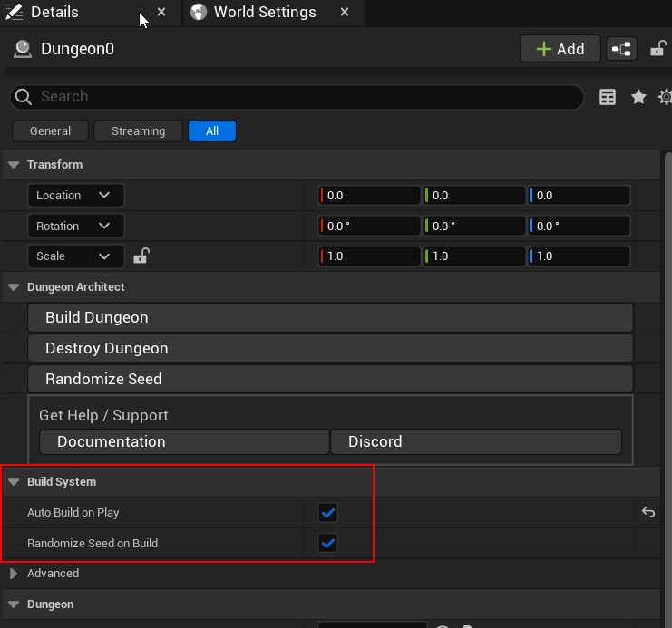The height and width of the screenshot is (628, 672).
Task: Disable the Auto Build on Play checkbox
Action: click(x=328, y=512)
